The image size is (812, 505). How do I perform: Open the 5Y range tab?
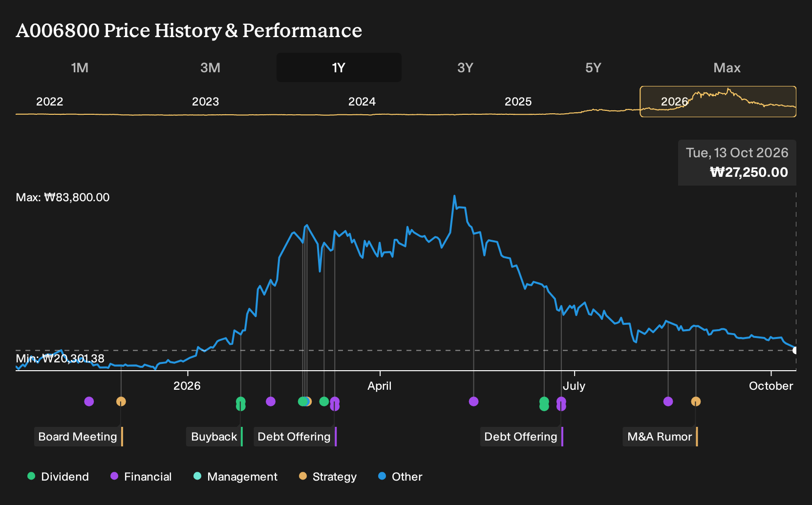[593, 67]
